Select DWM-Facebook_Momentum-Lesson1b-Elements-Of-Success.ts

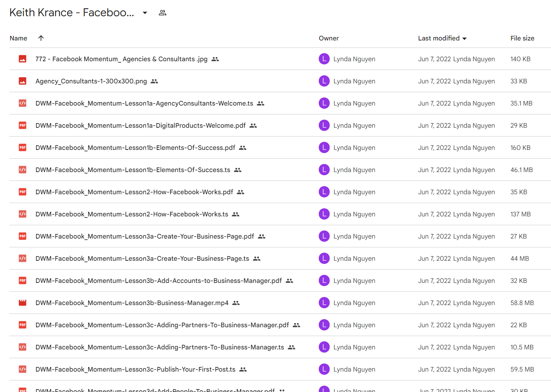click(133, 170)
